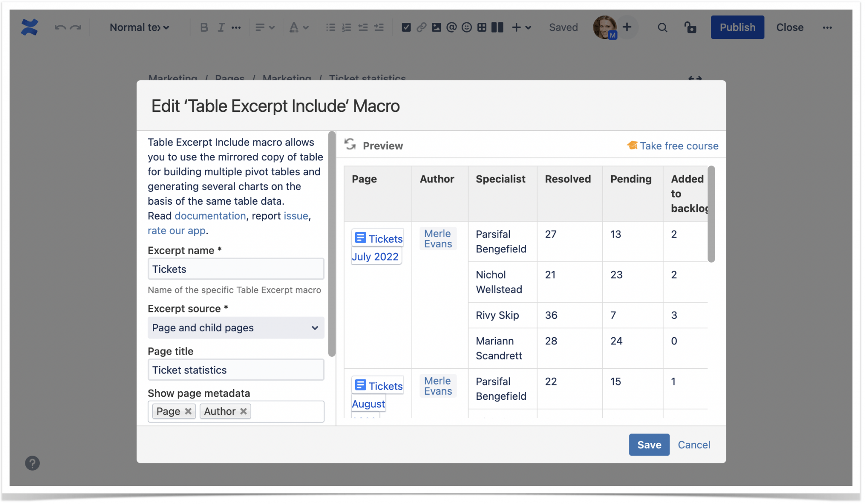Refresh the macro preview
Viewport: 865px width, 504px height.
(350, 145)
